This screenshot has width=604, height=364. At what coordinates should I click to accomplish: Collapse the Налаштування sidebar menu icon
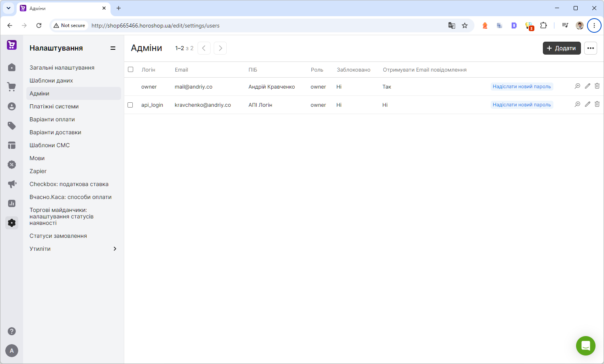pyautogui.click(x=113, y=48)
